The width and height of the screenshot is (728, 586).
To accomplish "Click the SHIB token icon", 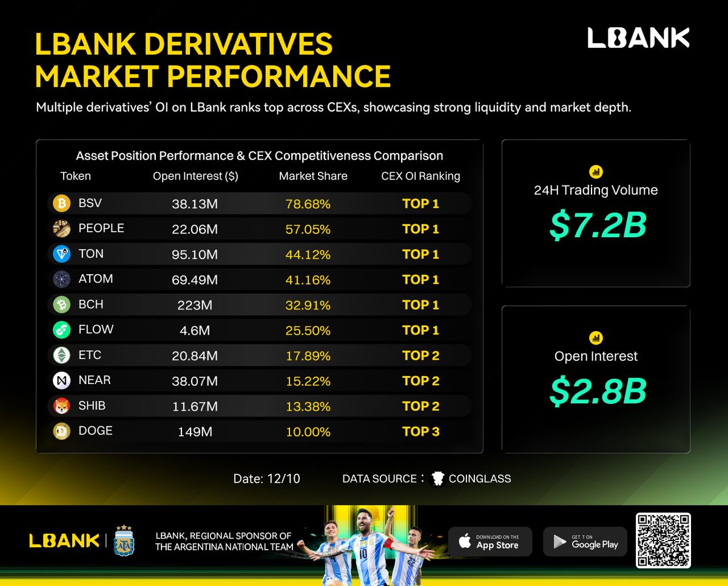I will coord(62,406).
